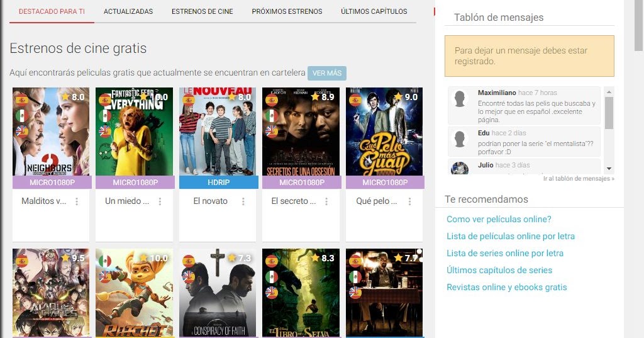Click Julio's avatar in message board
The height and width of the screenshot is (338, 644).
pos(460,168)
